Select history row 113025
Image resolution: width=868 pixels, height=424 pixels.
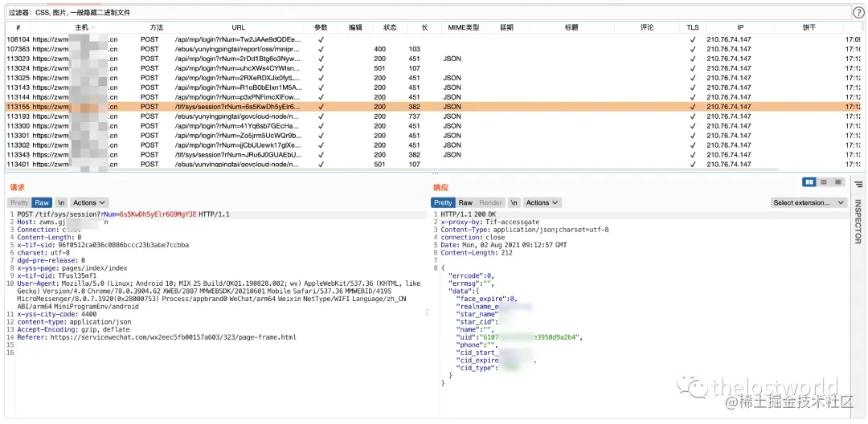point(433,78)
